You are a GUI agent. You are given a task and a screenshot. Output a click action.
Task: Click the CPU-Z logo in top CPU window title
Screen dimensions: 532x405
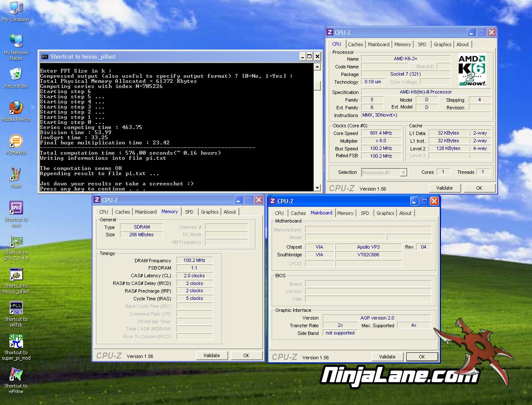(x=329, y=32)
